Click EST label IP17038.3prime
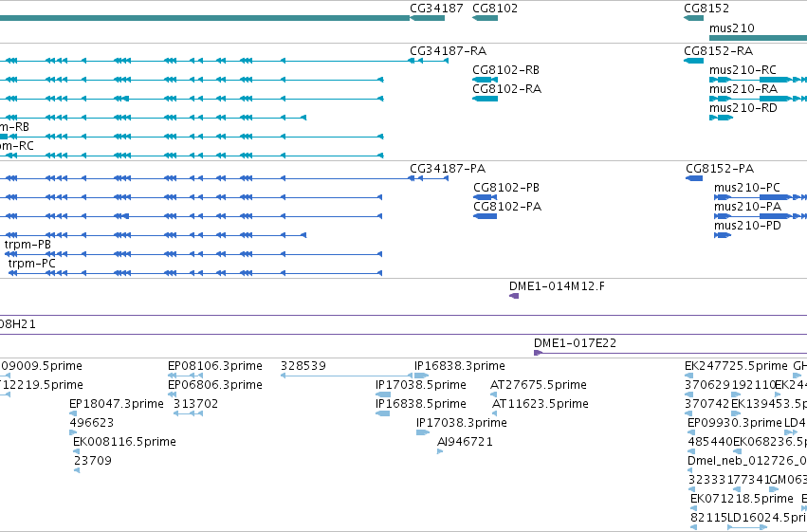Viewport: 807px width, 532px height. click(x=461, y=424)
